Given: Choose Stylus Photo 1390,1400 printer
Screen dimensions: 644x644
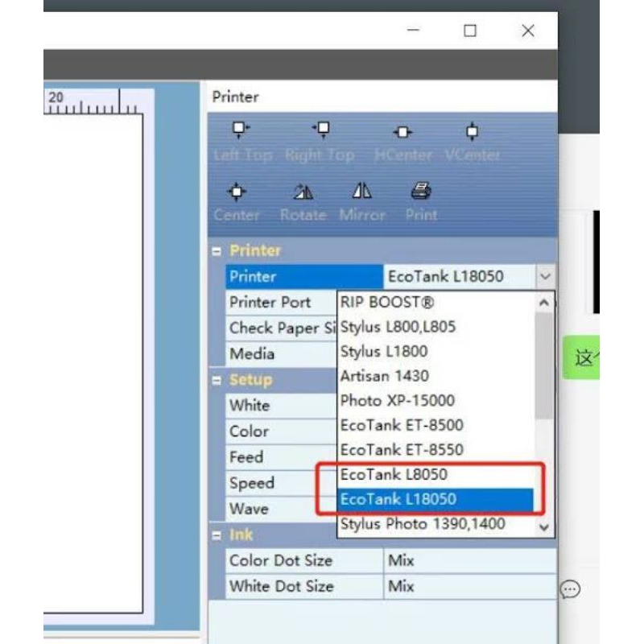Looking at the screenshot, I should 436,524.
